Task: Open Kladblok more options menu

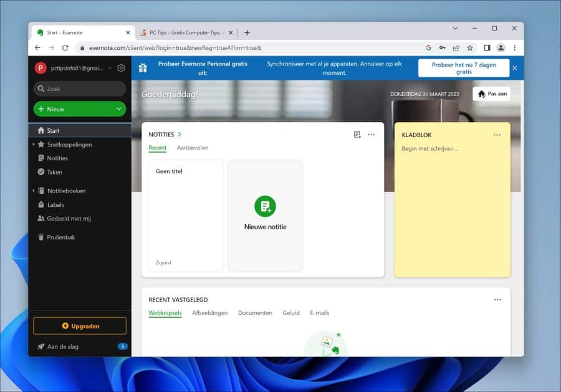Action: coord(497,135)
